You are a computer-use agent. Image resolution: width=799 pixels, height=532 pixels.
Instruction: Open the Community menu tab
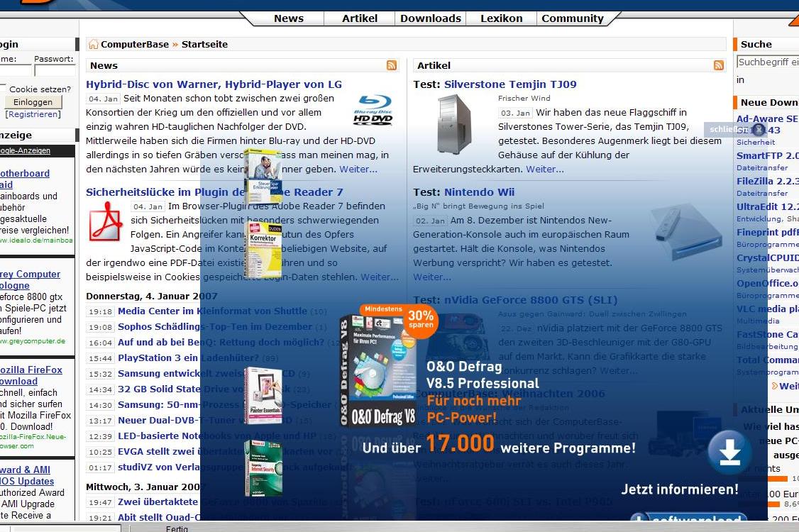coord(573,18)
